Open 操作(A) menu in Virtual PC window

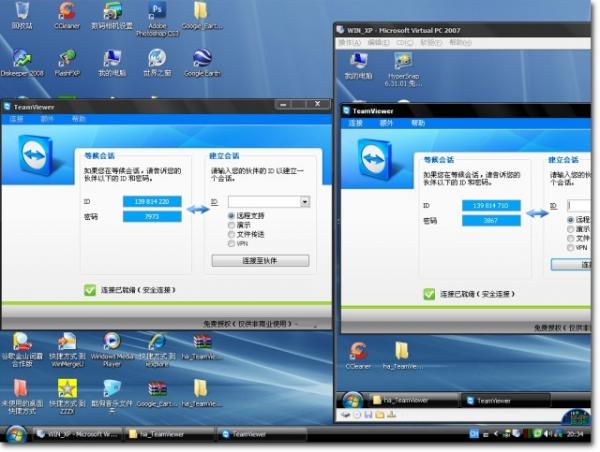tap(349, 42)
